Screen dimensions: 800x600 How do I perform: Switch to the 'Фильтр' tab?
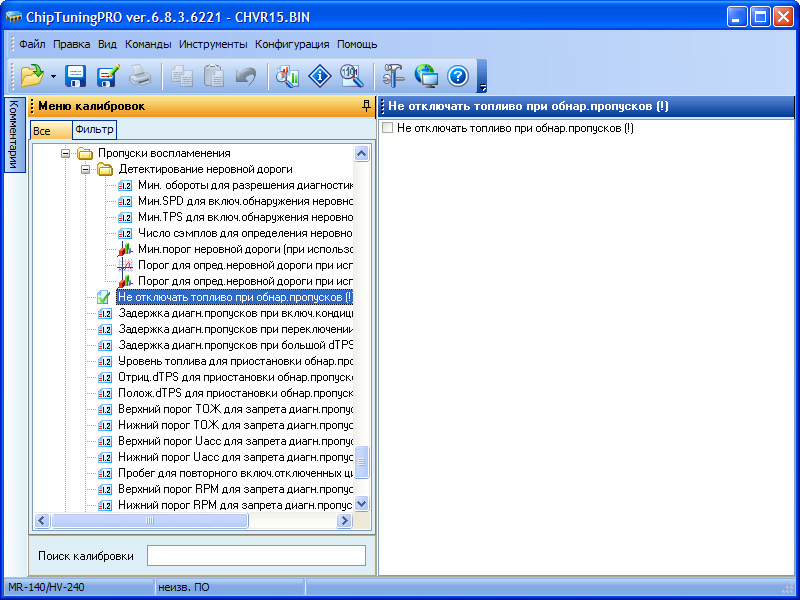(x=95, y=130)
